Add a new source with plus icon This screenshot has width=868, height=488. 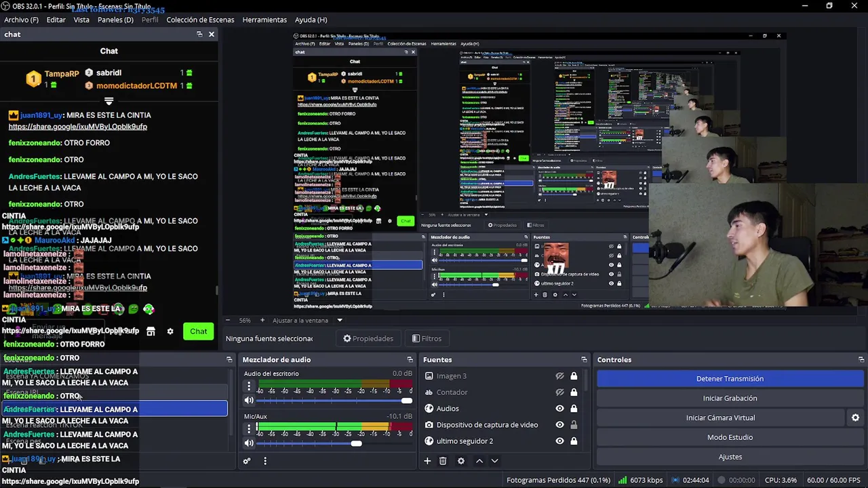click(427, 461)
